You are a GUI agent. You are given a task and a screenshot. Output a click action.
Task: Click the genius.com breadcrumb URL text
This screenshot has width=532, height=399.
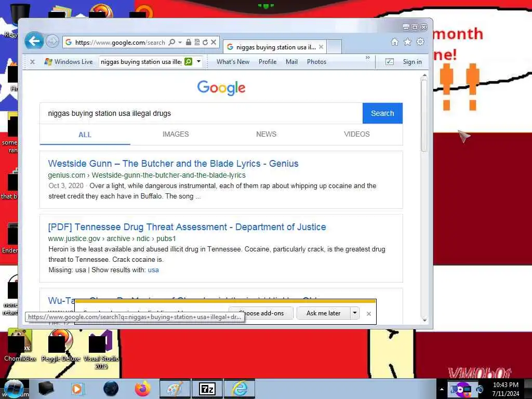point(147,176)
